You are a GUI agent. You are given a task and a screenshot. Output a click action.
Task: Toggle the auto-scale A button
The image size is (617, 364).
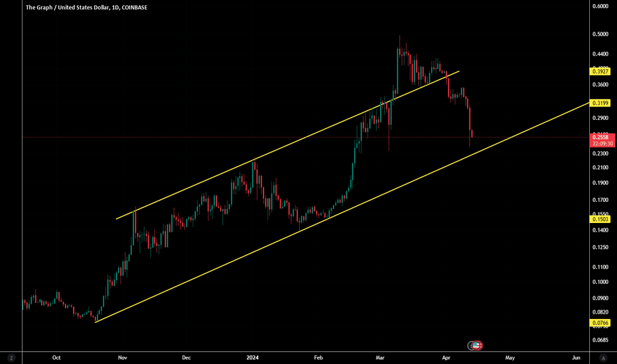coord(603,358)
